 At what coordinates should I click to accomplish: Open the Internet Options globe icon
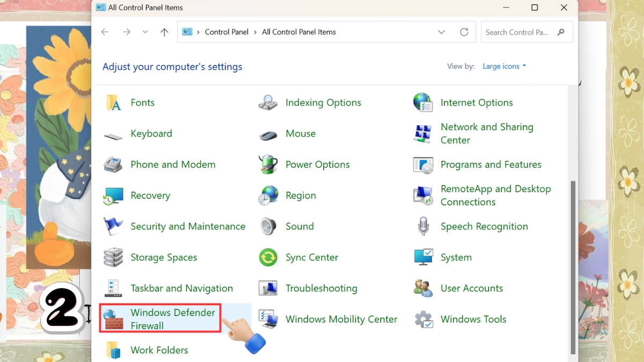tap(423, 103)
